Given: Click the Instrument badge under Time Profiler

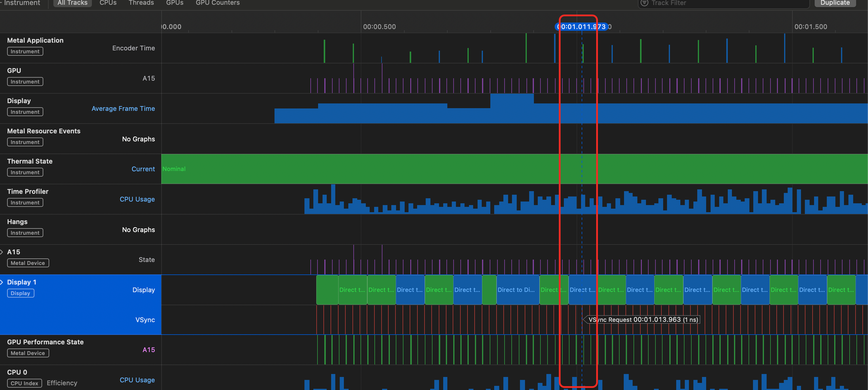Looking at the screenshot, I should point(25,203).
